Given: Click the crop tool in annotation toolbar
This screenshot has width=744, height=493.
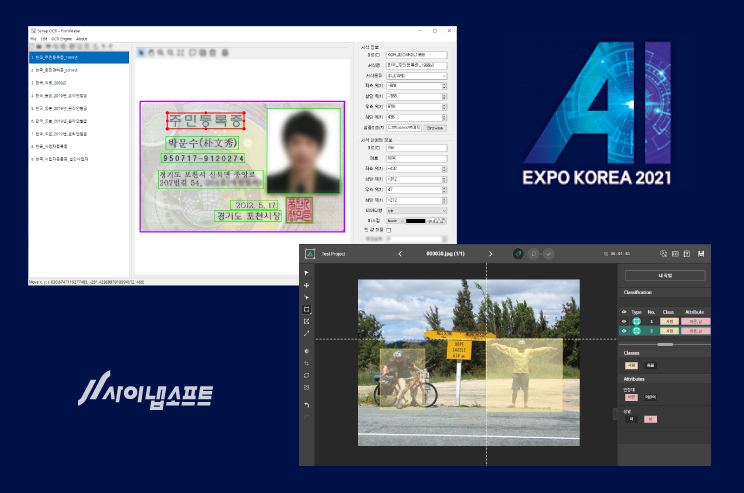Looking at the screenshot, I should (307, 363).
